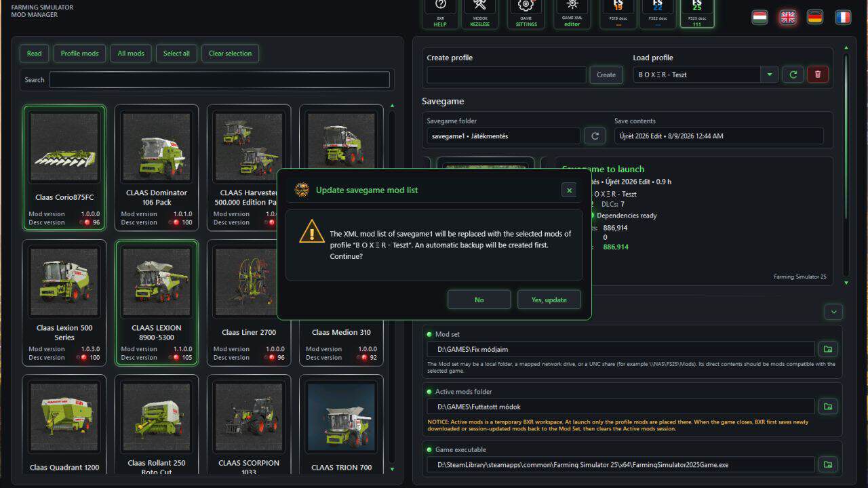Click No in the update dialog
Viewport: 868px width, 488px height.
point(479,300)
